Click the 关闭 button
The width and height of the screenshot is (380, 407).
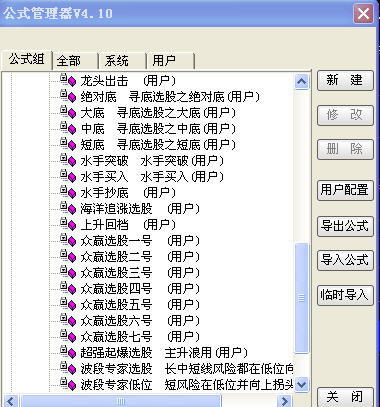click(345, 397)
